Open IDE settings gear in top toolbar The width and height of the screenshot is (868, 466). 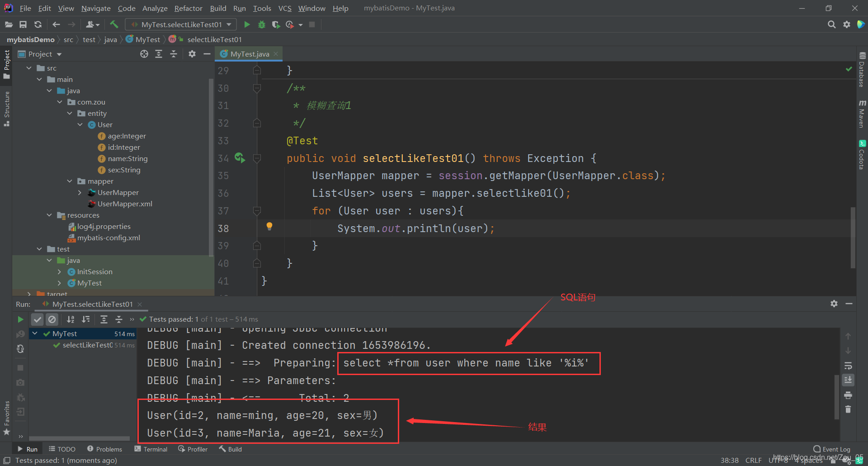click(x=846, y=24)
